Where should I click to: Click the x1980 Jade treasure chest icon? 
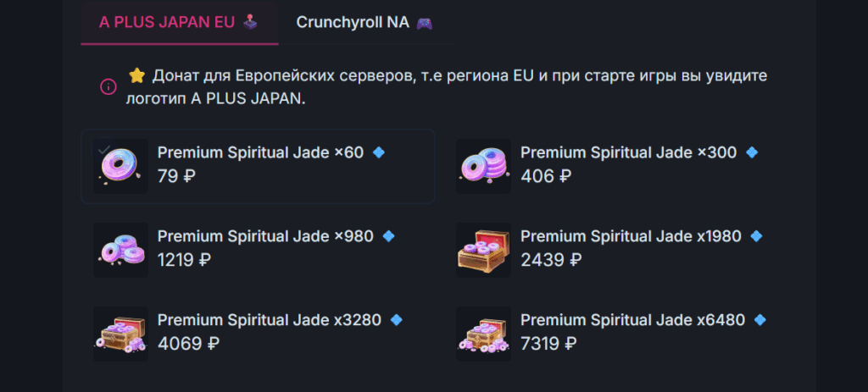483,250
